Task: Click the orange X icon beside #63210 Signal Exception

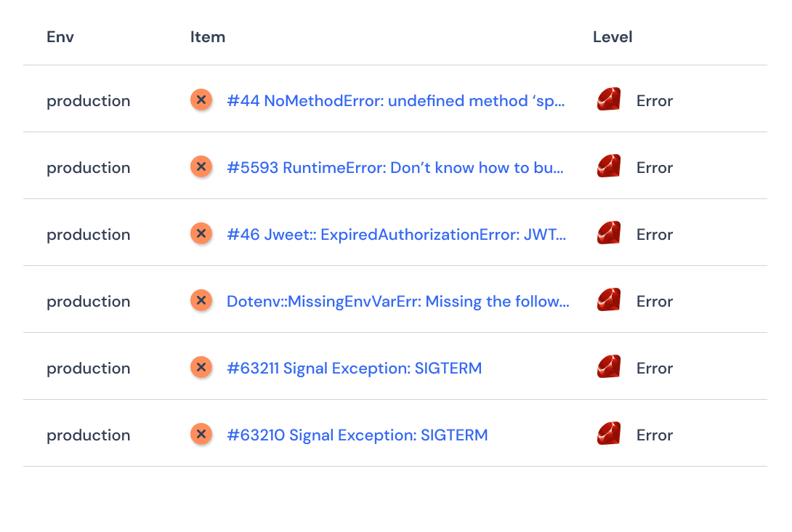Action: [x=201, y=435]
